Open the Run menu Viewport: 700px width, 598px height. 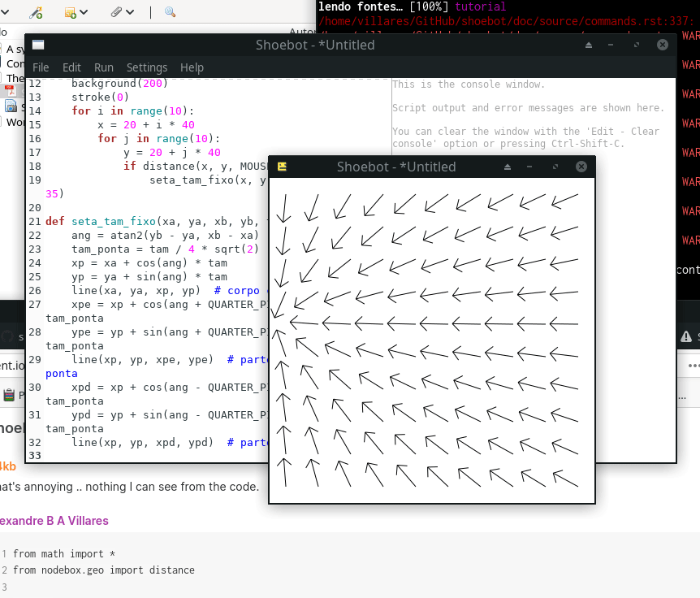(x=104, y=67)
